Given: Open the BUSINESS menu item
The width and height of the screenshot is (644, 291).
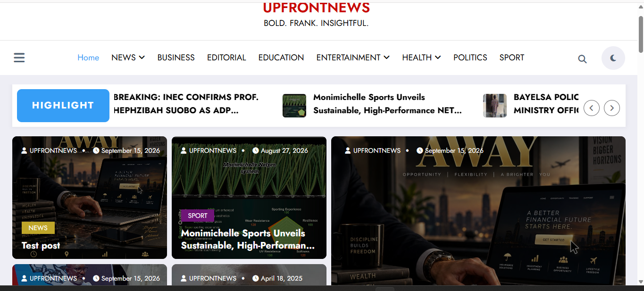Looking at the screenshot, I should 176,58.
